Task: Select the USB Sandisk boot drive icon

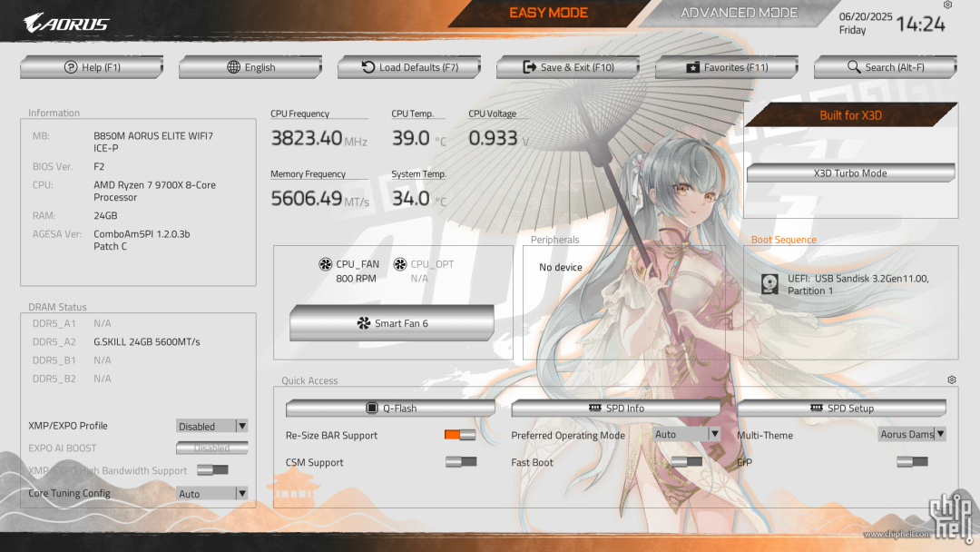Action: coord(770,284)
